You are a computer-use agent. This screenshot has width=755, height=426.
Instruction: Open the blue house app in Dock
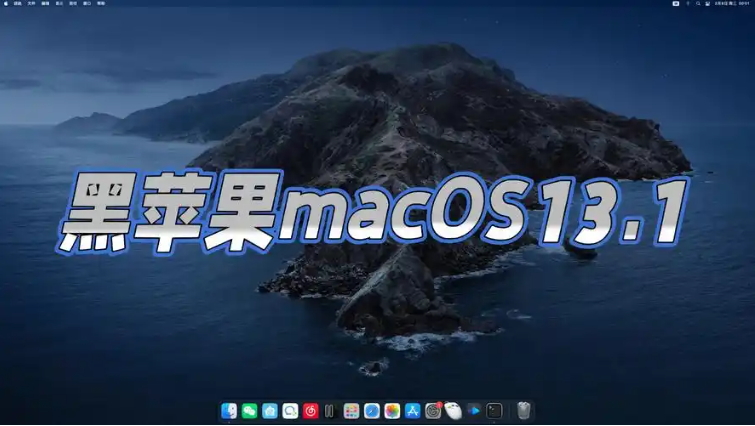pyautogui.click(x=270, y=411)
